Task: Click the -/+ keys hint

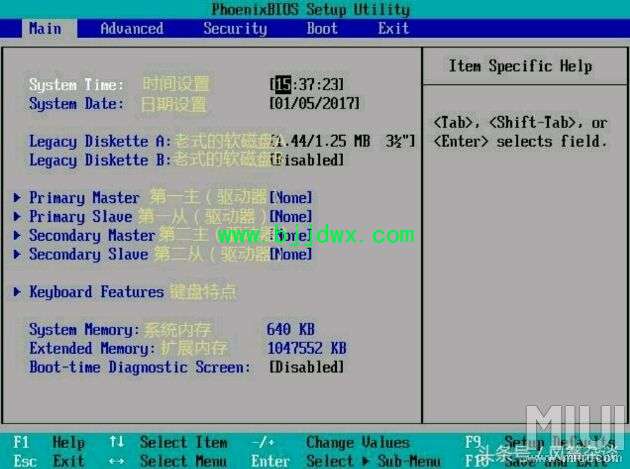Action: tap(264, 442)
